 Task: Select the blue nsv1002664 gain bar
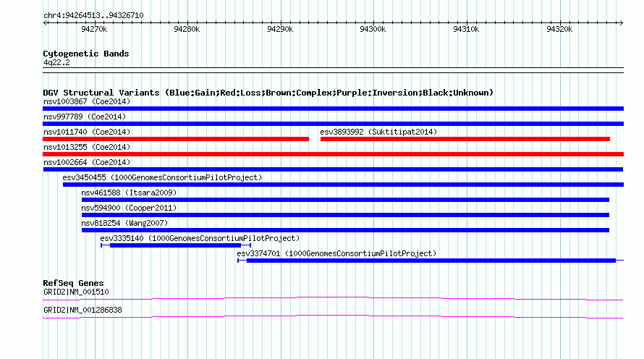(333, 169)
